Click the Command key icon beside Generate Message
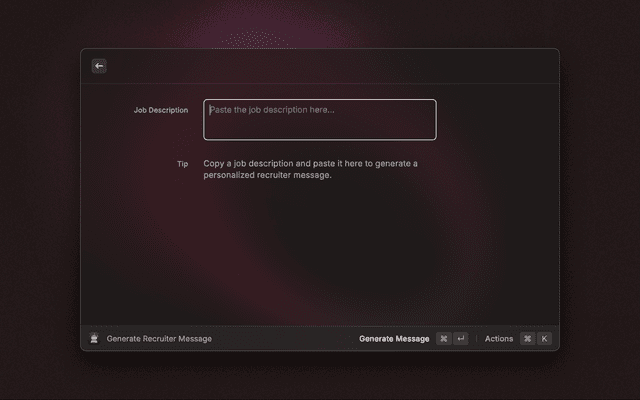This screenshot has height=400, width=640. point(443,339)
